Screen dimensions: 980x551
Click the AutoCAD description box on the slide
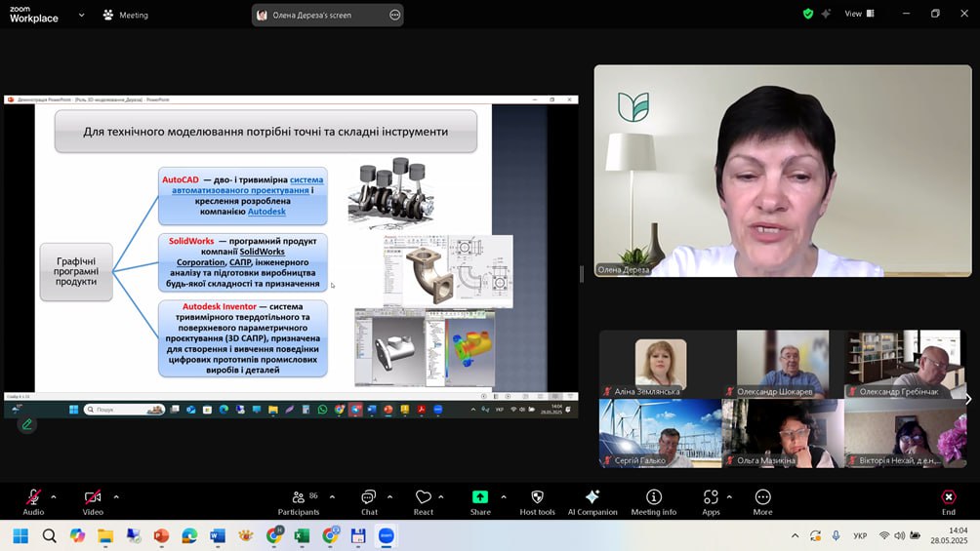click(x=242, y=196)
